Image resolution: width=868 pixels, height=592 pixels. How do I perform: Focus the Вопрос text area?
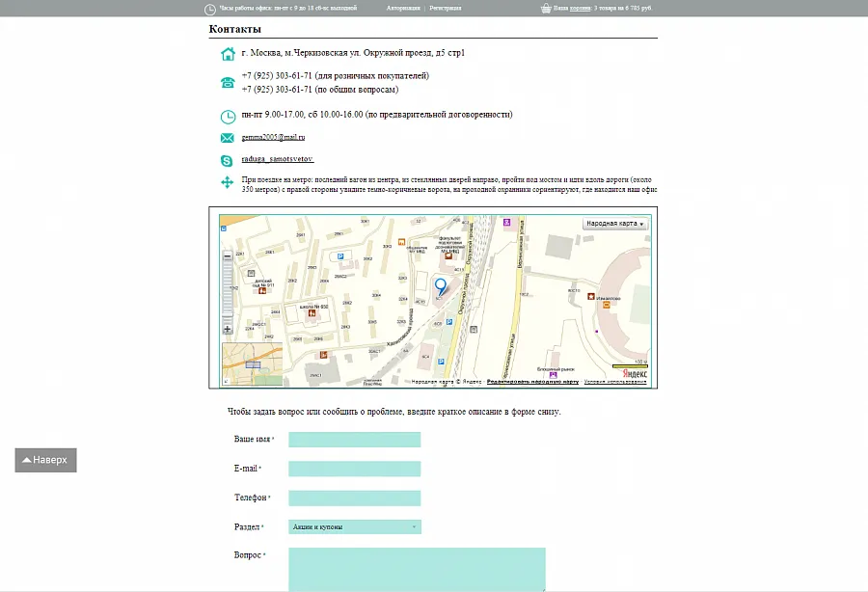pos(417,570)
